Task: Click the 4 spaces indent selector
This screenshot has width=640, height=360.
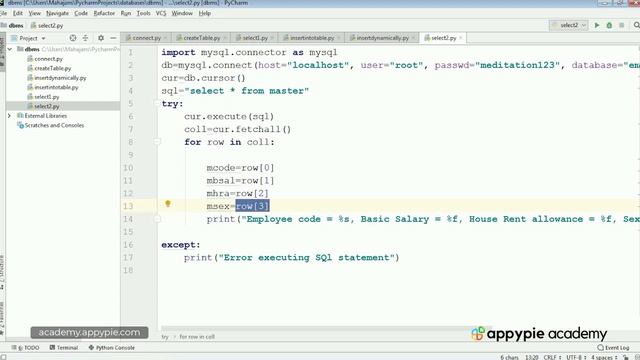Action: [604, 357]
